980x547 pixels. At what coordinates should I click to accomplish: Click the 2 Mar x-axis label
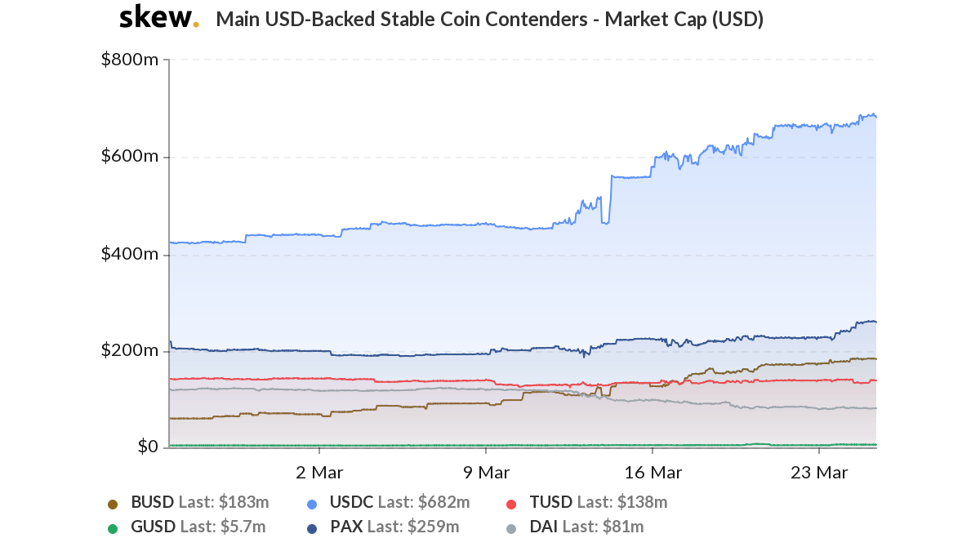point(319,472)
